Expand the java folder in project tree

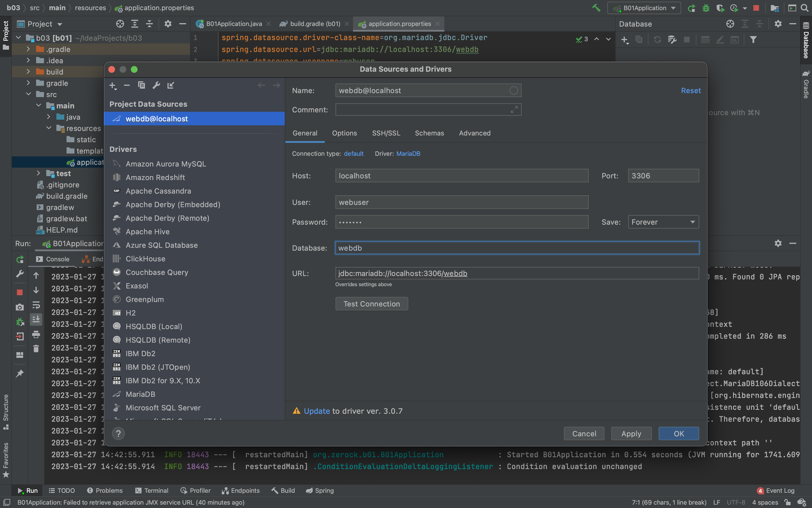pos(49,117)
